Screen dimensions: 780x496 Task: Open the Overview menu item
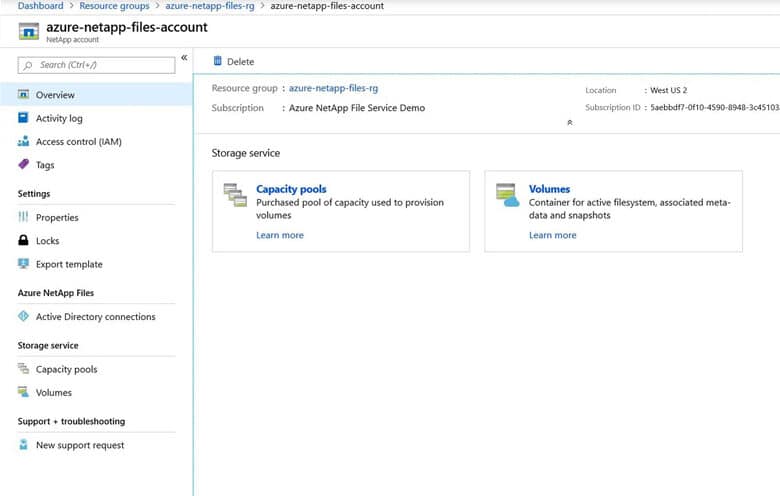[97, 95]
